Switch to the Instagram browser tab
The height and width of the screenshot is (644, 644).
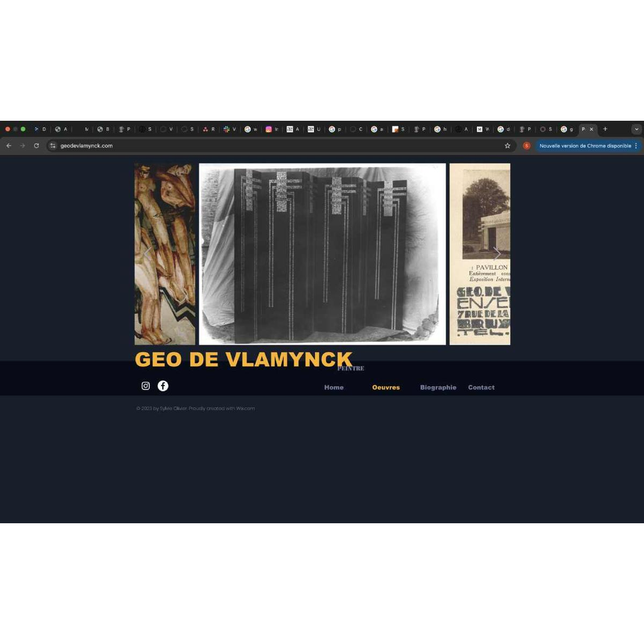coord(272,129)
